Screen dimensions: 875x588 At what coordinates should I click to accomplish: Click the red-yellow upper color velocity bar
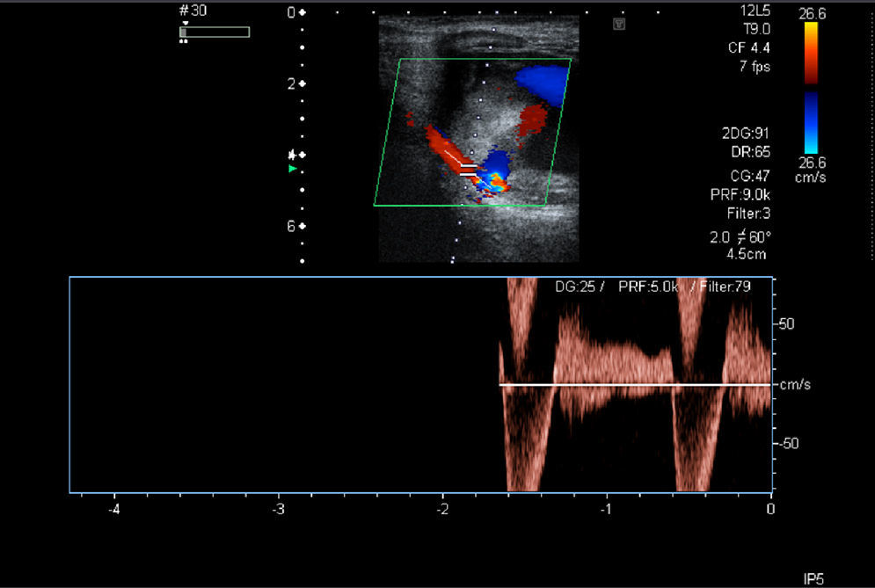point(811,53)
